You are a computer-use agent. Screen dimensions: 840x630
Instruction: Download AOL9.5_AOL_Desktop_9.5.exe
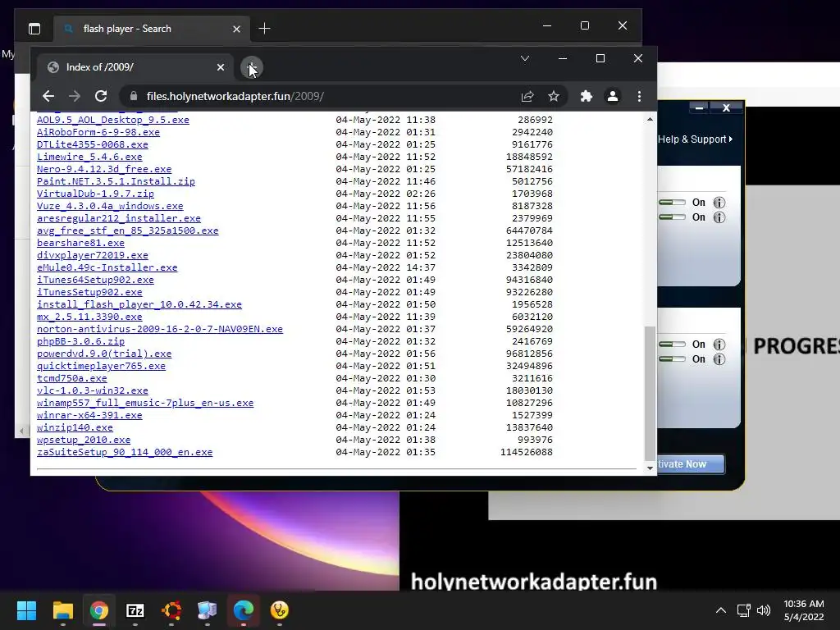click(x=113, y=120)
